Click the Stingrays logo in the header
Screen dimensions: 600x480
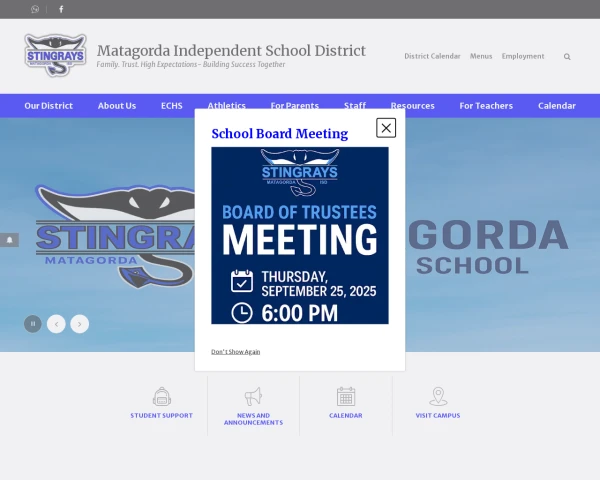tap(55, 55)
